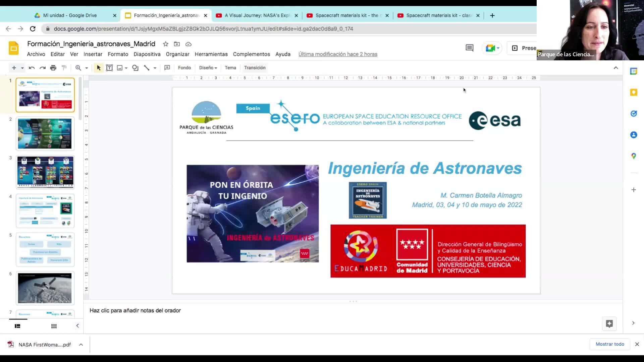Open Google Maps side panel
644x362 pixels.
pyautogui.click(x=634, y=156)
